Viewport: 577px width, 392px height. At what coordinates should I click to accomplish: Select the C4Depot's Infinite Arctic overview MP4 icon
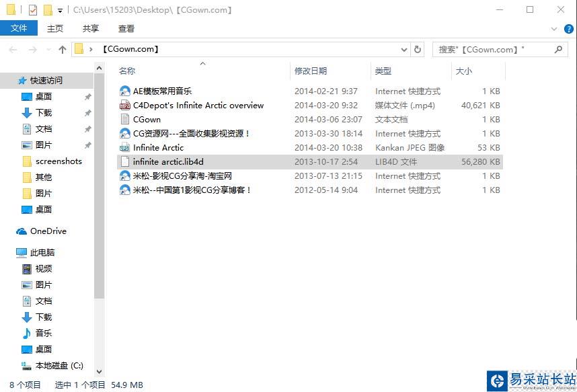pyautogui.click(x=125, y=106)
